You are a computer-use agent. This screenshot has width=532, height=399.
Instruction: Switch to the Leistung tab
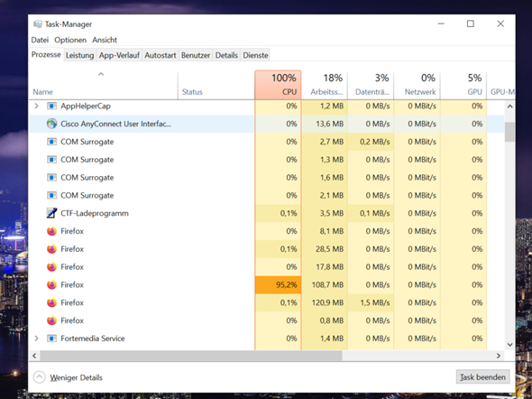[79, 55]
